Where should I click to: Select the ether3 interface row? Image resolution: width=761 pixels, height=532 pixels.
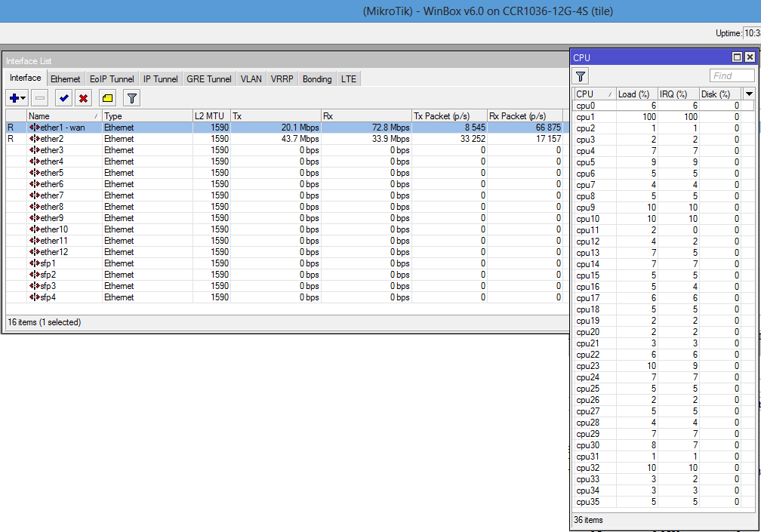[x=286, y=150]
